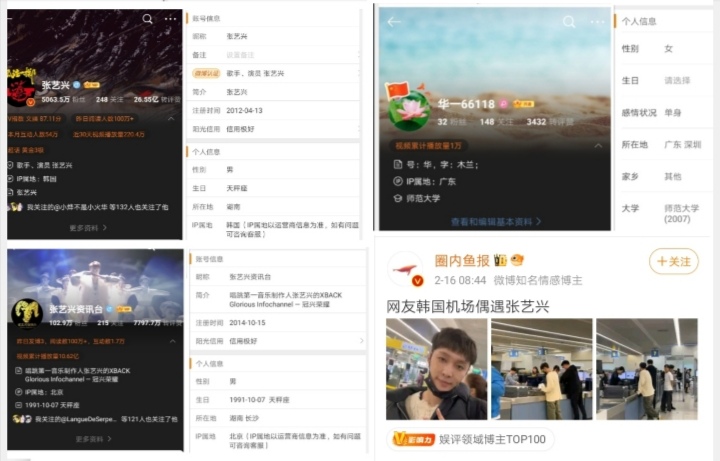Open search on 华一66118 profile
Screen dimensions: 720x461
[569, 22]
